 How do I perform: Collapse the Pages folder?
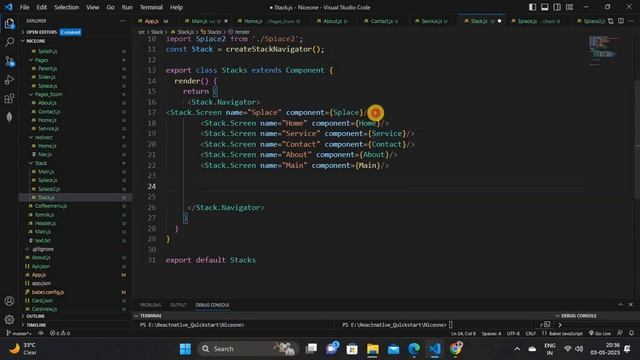pos(41,60)
